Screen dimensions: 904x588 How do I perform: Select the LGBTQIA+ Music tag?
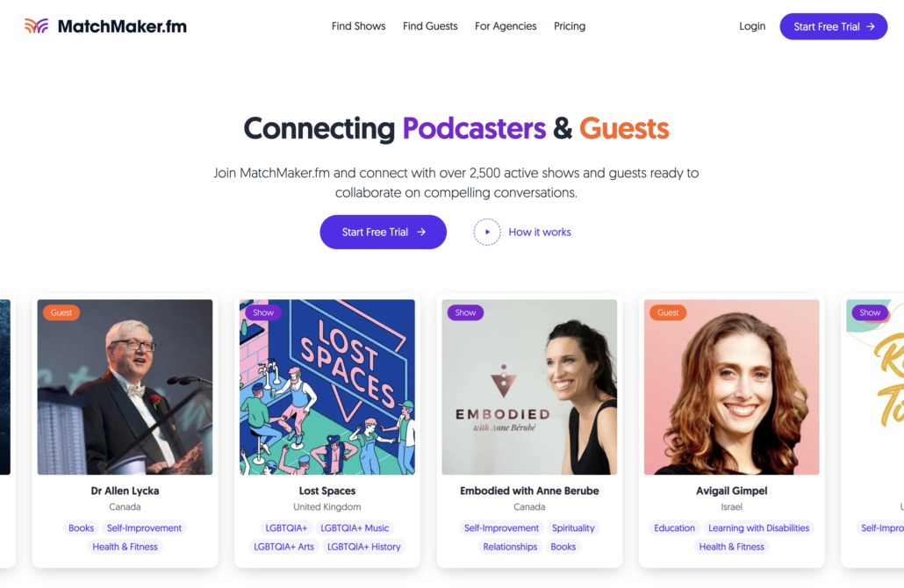click(x=355, y=528)
